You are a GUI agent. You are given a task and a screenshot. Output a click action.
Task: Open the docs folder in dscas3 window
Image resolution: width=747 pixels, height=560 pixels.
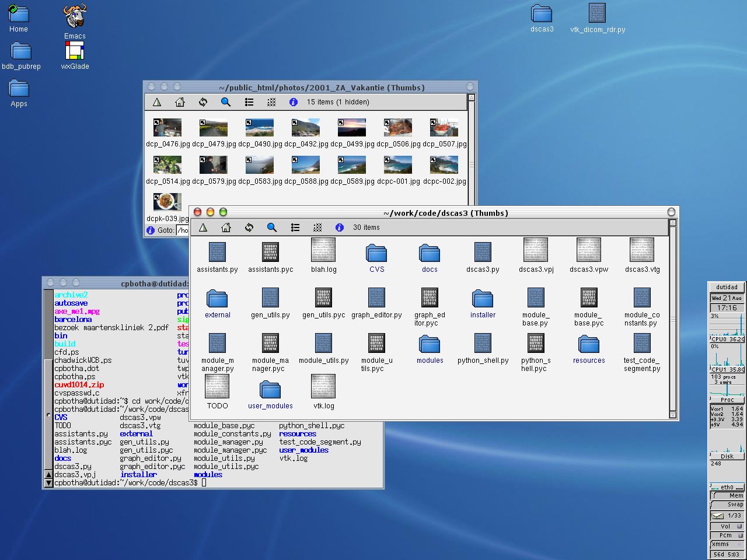(x=430, y=253)
